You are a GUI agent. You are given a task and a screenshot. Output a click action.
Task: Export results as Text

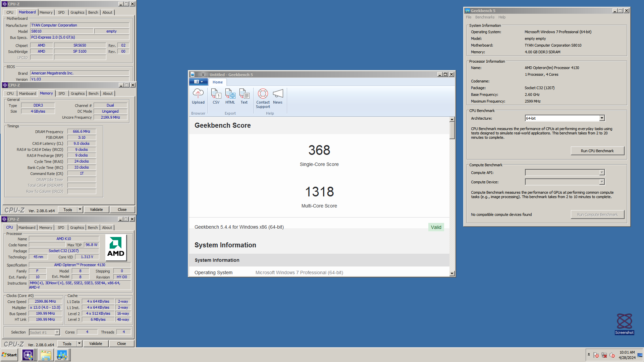click(x=244, y=97)
